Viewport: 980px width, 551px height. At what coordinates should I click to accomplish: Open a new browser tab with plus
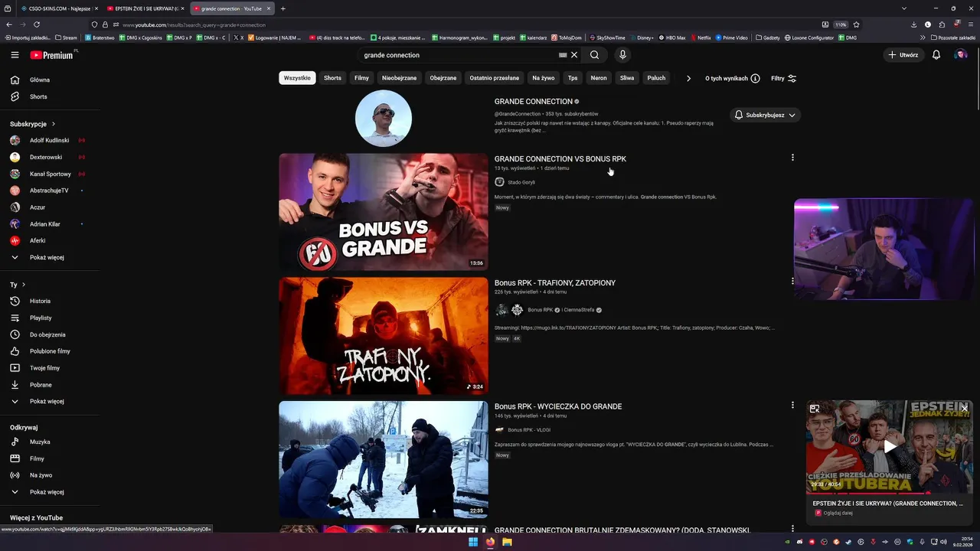pos(283,8)
